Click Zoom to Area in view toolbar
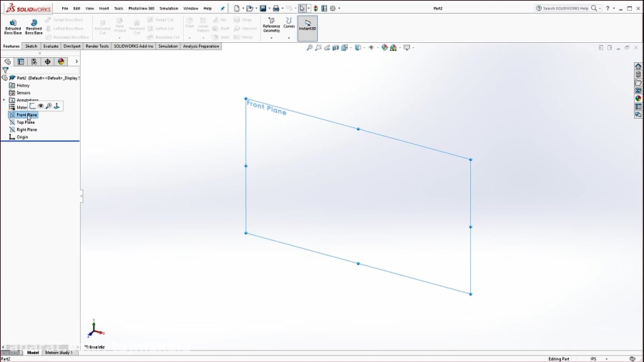This screenshot has width=644, height=362. 318,48
